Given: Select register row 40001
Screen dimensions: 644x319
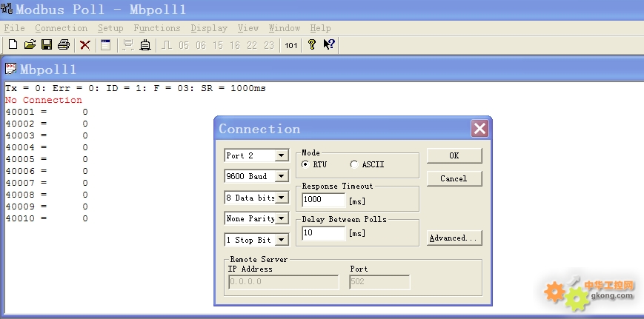Looking at the screenshot, I should click(x=47, y=112).
